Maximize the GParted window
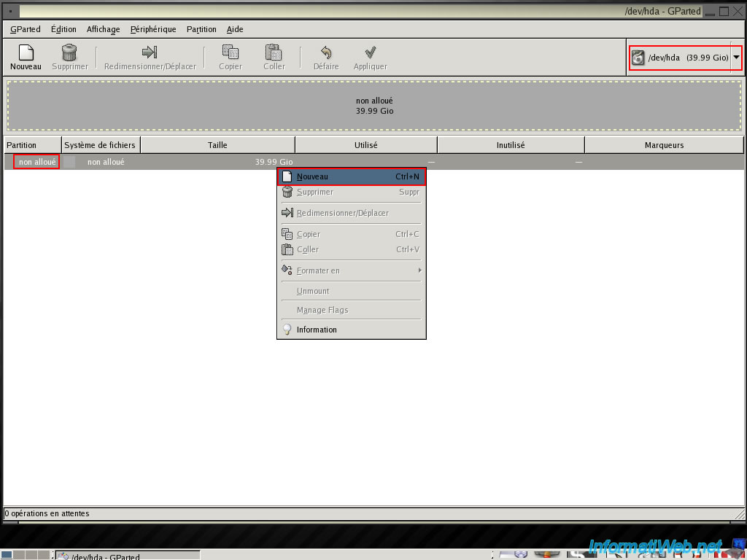The image size is (747, 560). [724, 11]
